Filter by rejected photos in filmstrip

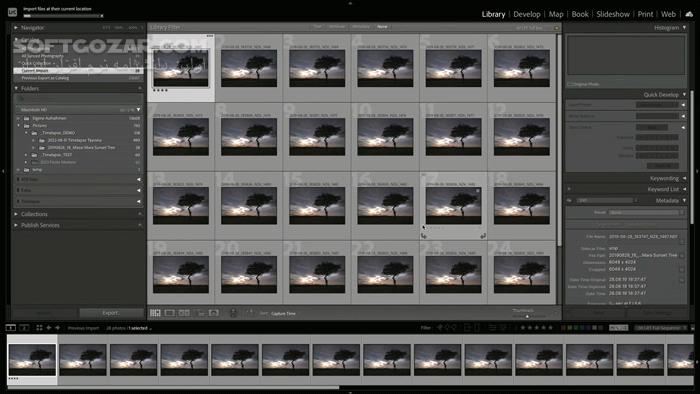pos(454,328)
